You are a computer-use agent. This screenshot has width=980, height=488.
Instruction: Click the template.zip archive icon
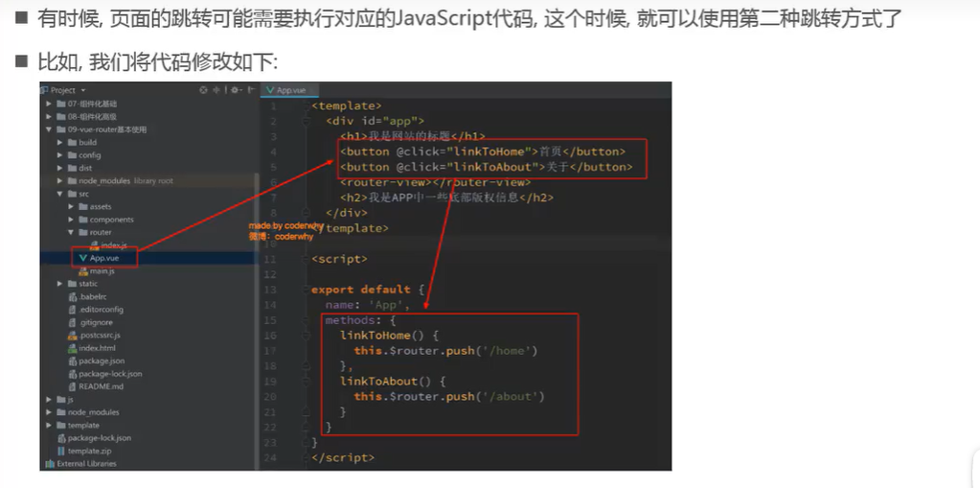pyautogui.click(x=61, y=451)
